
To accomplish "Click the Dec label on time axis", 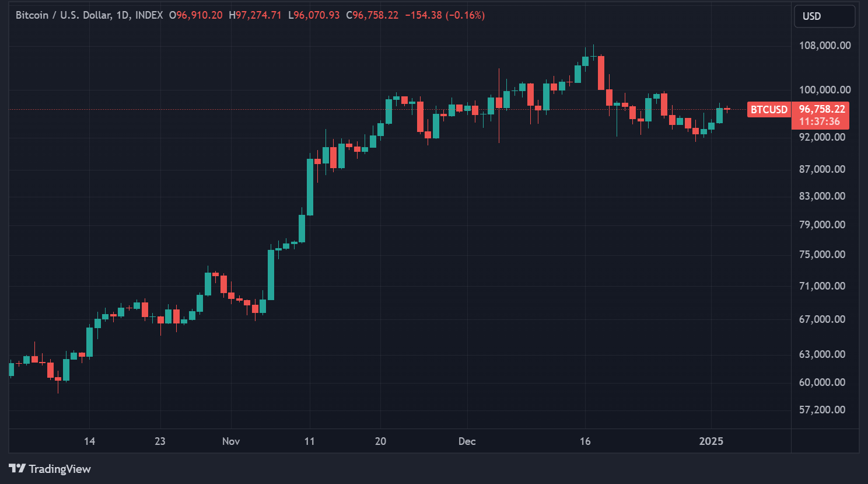I will [x=467, y=441].
